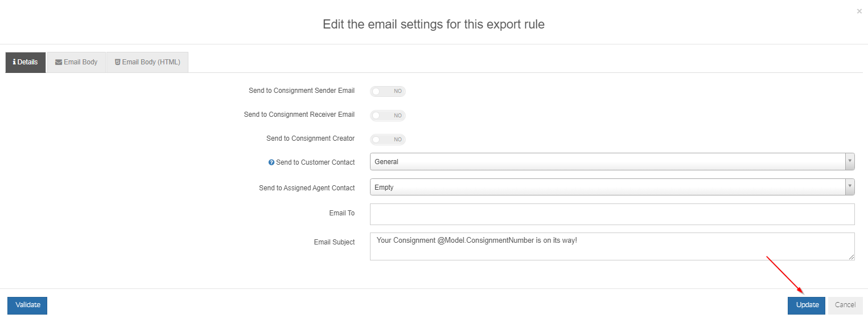This screenshot has height=318, width=868.
Task: Select the Details tab
Action: coord(26,62)
